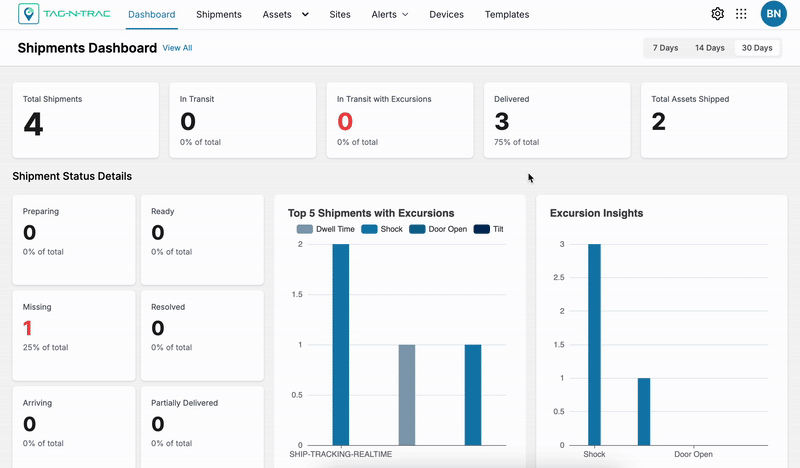800x468 pixels.
Task: Open the Sites menu item
Action: pyautogui.click(x=340, y=14)
